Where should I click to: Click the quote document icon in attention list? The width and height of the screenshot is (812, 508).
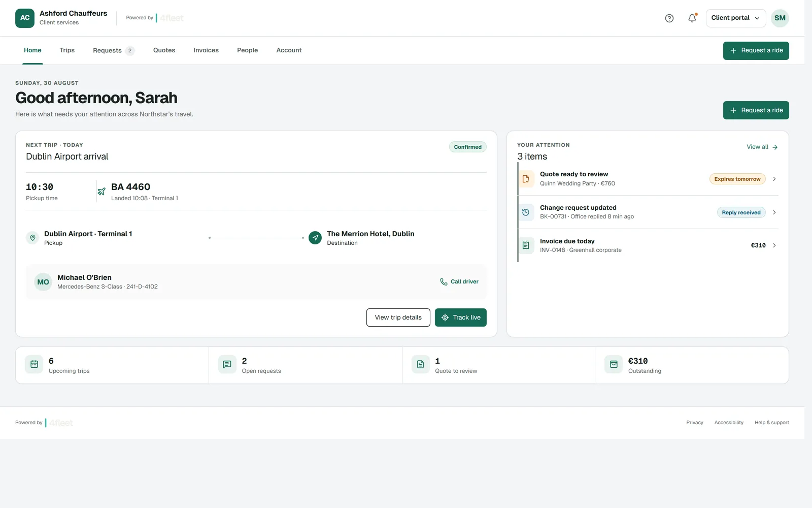[526, 179]
